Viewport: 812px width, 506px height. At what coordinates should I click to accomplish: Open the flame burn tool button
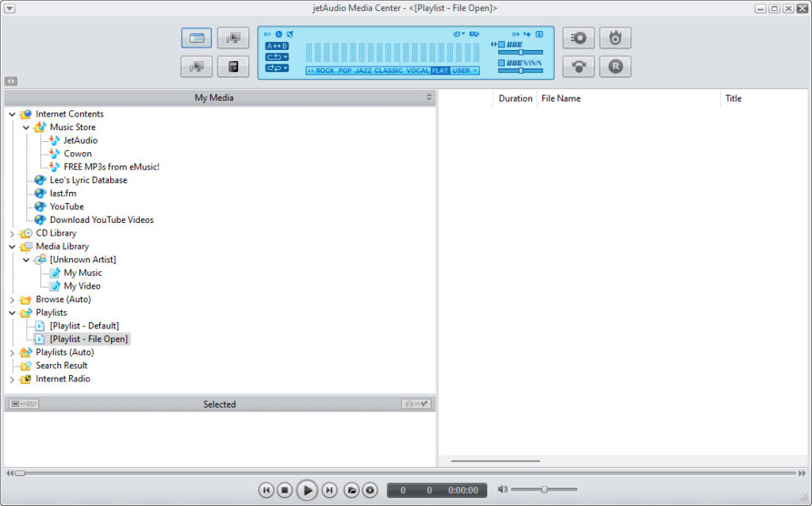click(615, 38)
